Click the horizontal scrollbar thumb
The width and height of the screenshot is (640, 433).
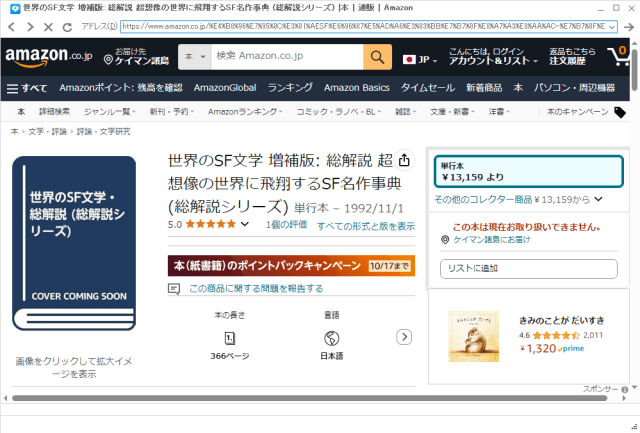(309, 398)
